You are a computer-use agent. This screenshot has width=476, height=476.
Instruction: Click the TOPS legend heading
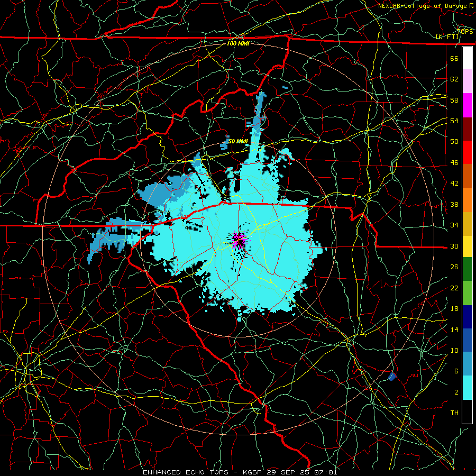tap(465, 32)
